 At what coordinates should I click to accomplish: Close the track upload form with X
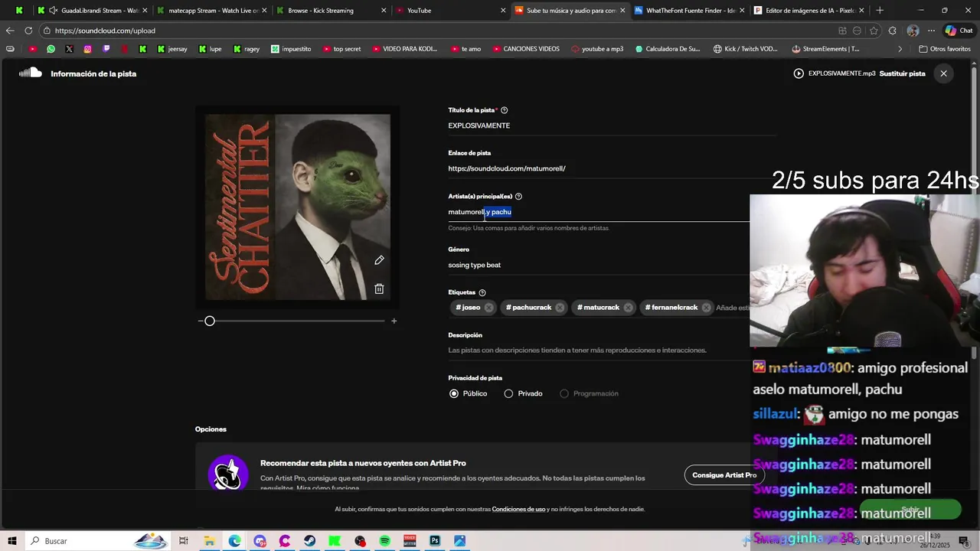pyautogui.click(x=943, y=73)
